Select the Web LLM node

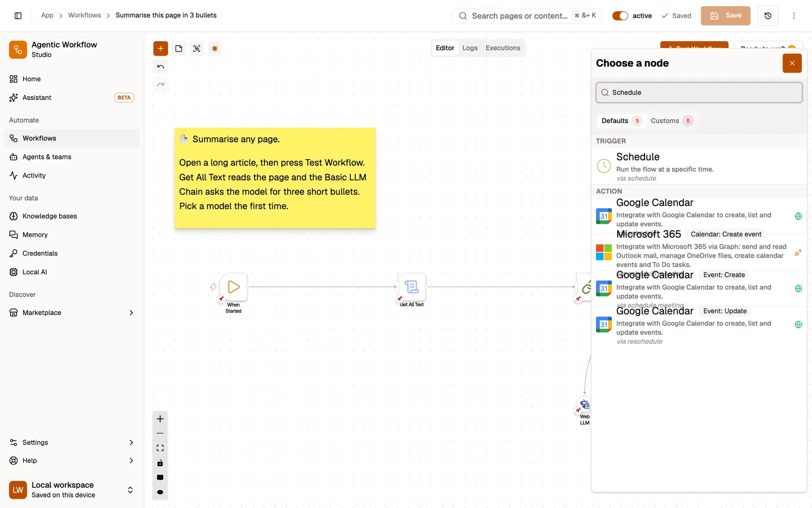tap(585, 404)
